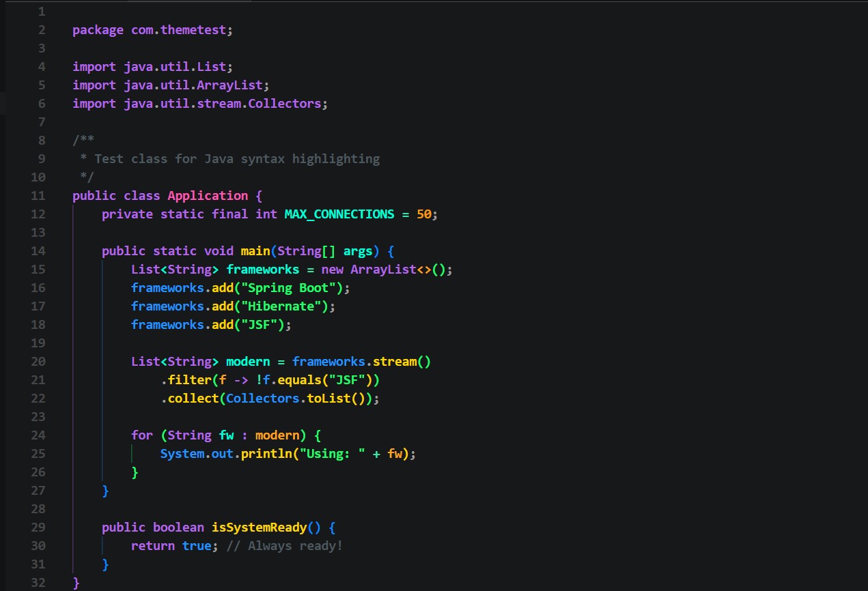Image resolution: width=868 pixels, height=591 pixels.
Task: Click the 'new' keyword on line 15
Action: coord(332,270)
